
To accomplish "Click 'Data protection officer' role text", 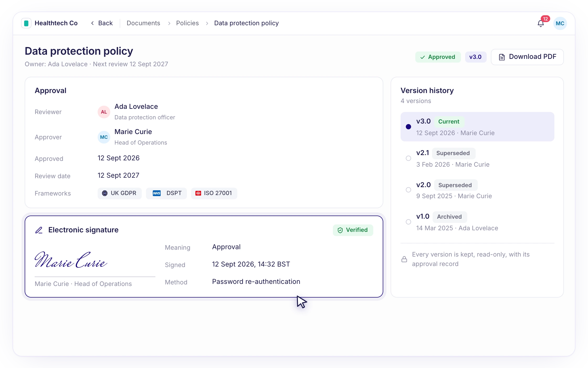I will (145, 117).
